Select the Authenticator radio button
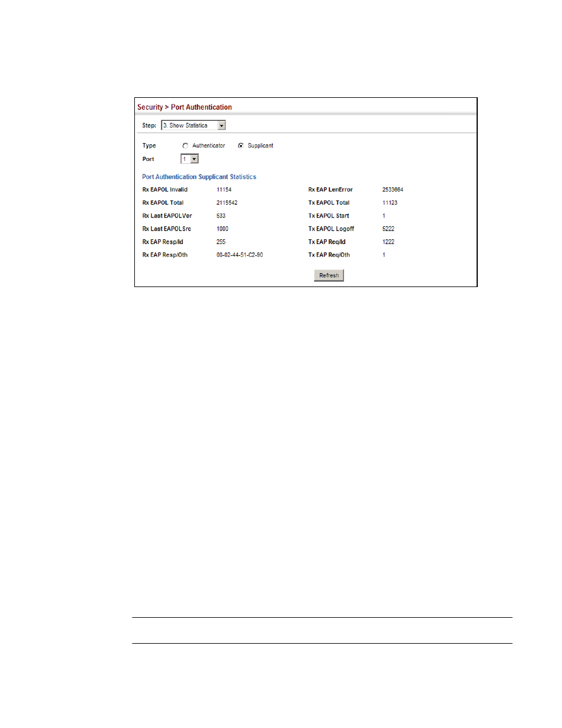562x728 pixels. pyautogui.click(x=185, y=146)
